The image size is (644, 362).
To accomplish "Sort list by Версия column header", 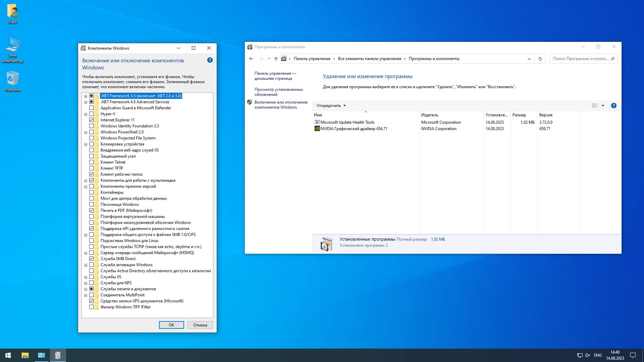I will [x=546, y=115].
